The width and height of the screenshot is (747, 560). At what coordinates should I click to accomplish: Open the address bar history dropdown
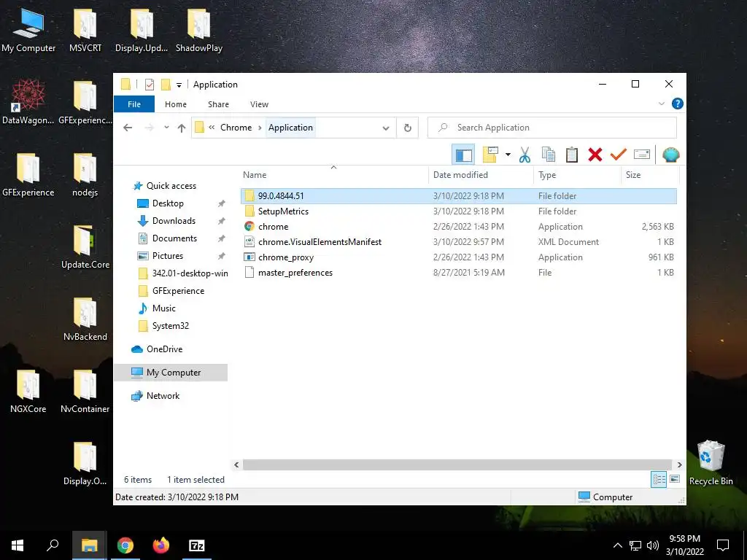pyautogui.click(x=386, y=128)
